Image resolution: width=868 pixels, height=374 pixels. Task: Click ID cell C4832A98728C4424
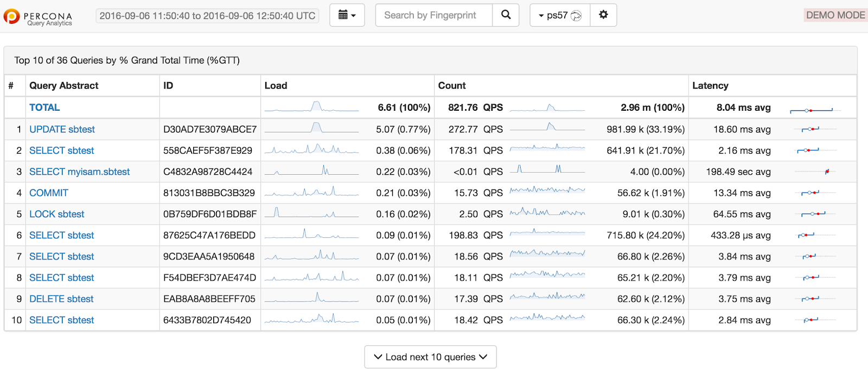pos(208,172)
